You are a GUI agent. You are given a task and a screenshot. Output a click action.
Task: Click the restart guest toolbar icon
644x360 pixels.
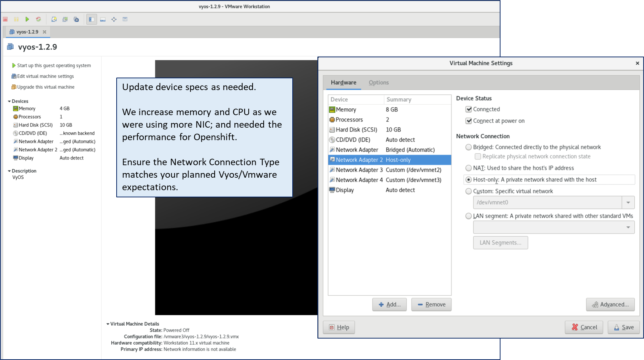click(x=38, y=19)
